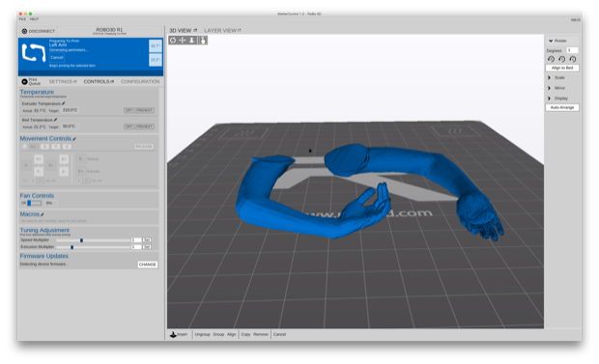This screenshot has height=364, width=599.
Task: Edit Bed Temperature presets pencil icon
Action: [55, 120]
